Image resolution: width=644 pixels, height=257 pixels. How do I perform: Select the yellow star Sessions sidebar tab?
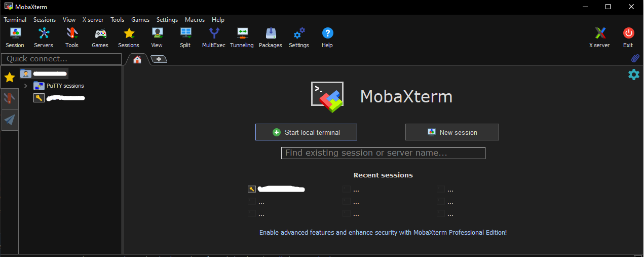pos(10,78)
